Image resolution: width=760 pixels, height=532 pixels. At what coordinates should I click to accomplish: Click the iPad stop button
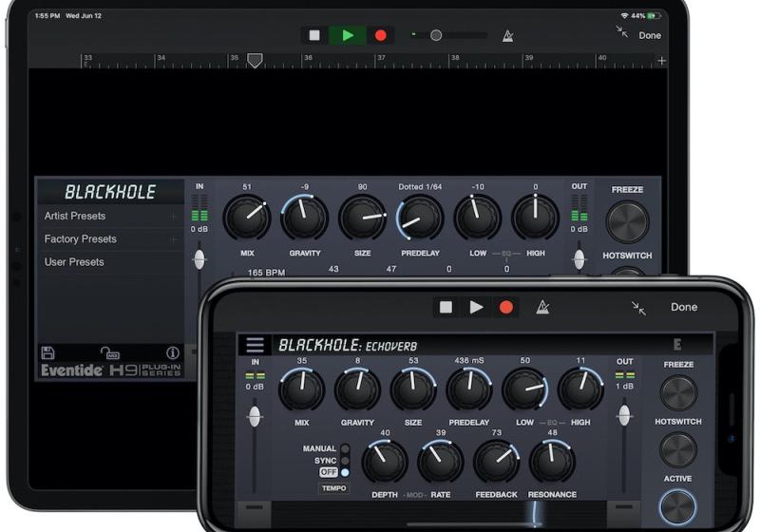click(314, 35)
